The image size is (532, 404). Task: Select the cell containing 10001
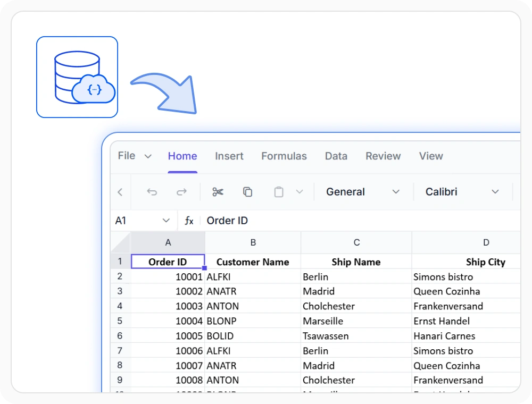coord(168,276)
